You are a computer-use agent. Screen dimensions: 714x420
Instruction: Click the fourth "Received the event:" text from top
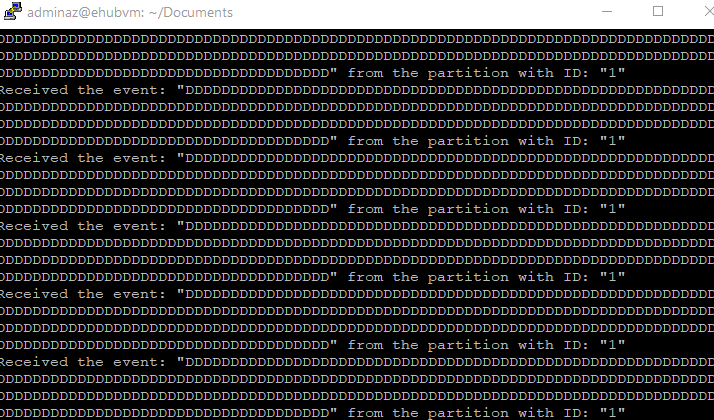pyautogui.click(x=82, y=294)
